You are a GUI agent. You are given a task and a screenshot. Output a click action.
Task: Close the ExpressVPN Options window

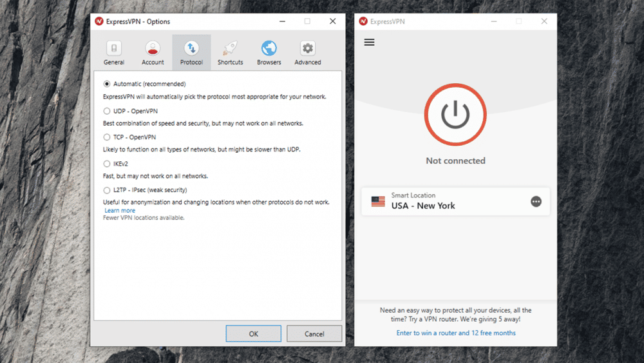pos(333,21)
